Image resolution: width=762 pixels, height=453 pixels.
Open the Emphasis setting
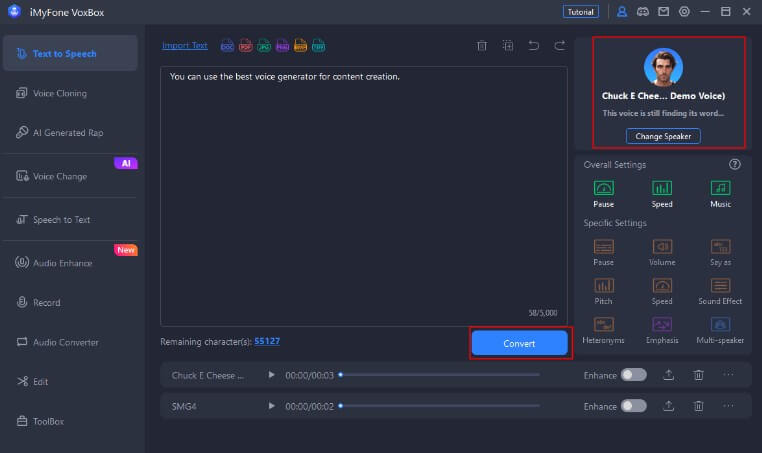point(662,330)
